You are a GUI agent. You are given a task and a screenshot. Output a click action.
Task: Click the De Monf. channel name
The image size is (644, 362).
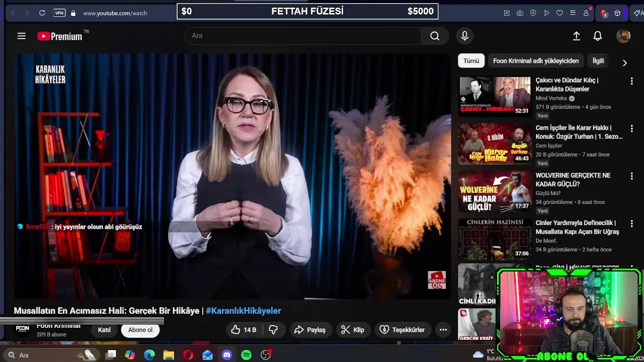click(546, 241)
